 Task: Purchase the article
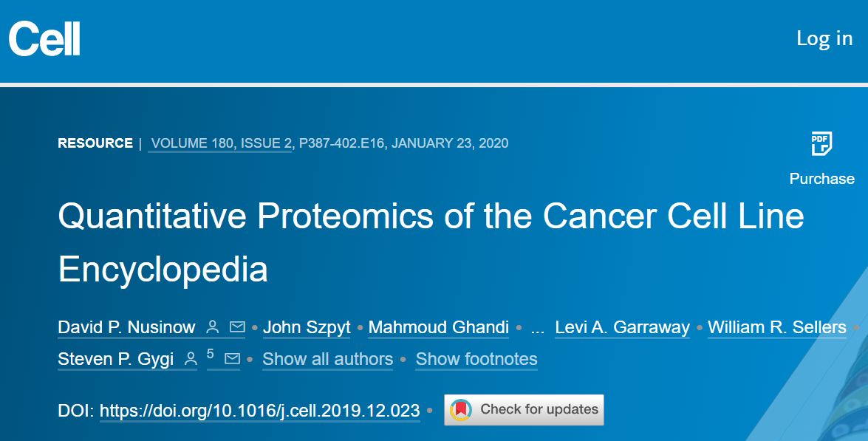click(x=821, y=178)
